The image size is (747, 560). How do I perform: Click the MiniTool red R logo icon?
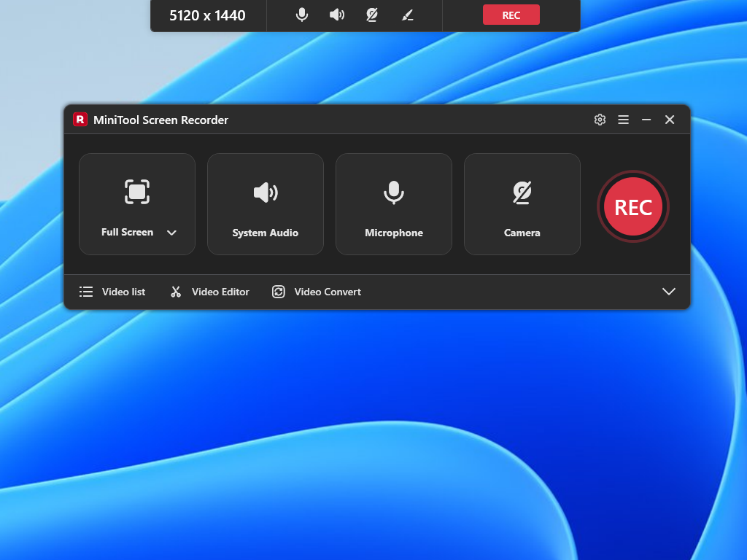[x=80, y=120]
